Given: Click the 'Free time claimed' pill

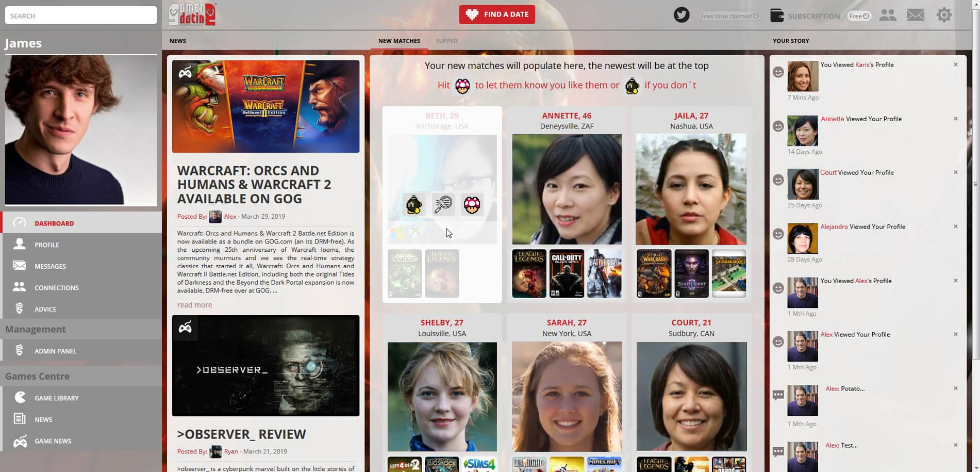Looking at the screenshot, I should [x=729, y=16].
